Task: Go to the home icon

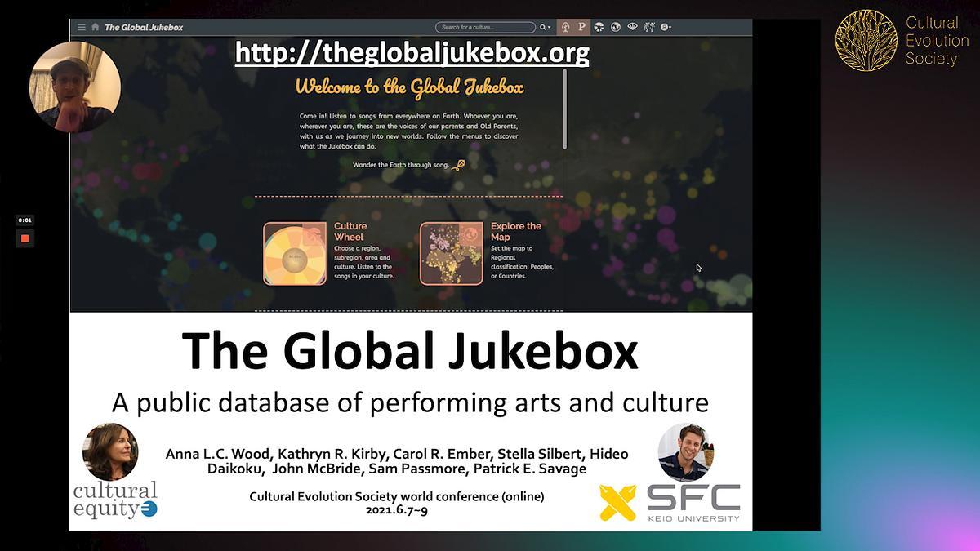Action: tap(96, 27)
